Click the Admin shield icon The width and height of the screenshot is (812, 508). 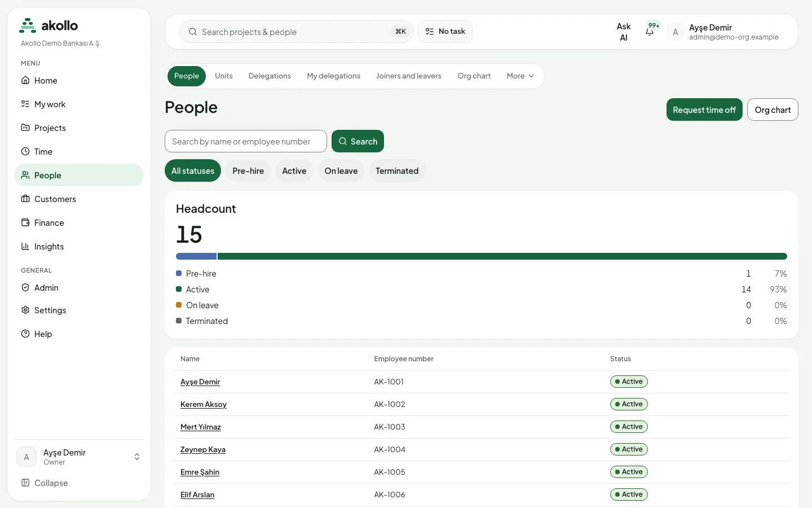[25, 287]
